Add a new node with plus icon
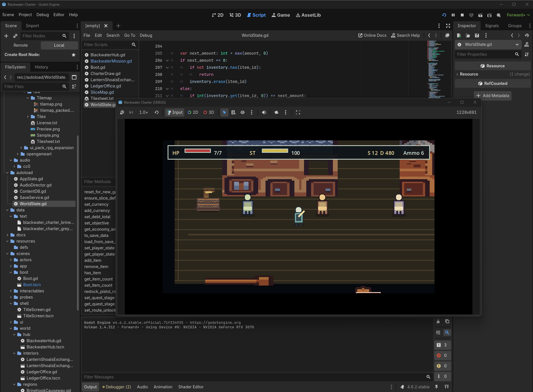Image resolution: width=533 pixels, height=392 pixels. point(6,36)
